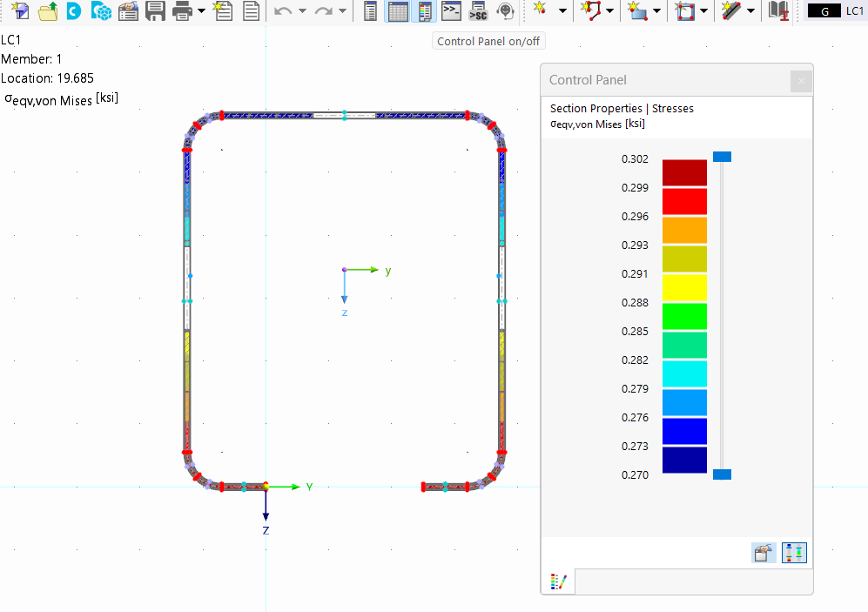Toggle the table display toolbar button

click(x=398, y=11)
